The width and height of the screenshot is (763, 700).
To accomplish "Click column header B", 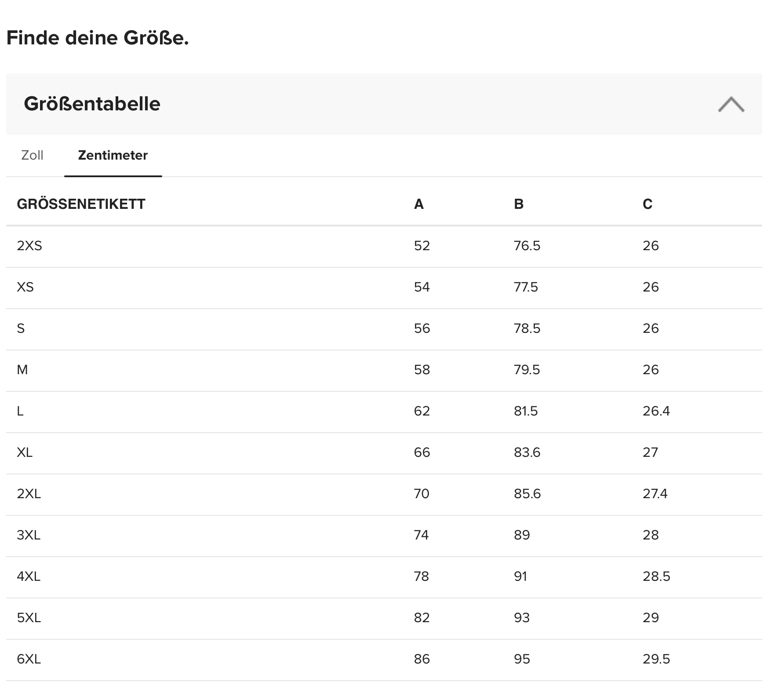I will point(519,204).
